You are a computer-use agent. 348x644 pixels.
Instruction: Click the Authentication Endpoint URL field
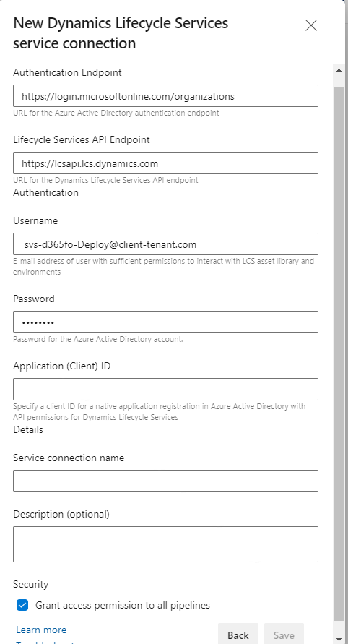165,95
